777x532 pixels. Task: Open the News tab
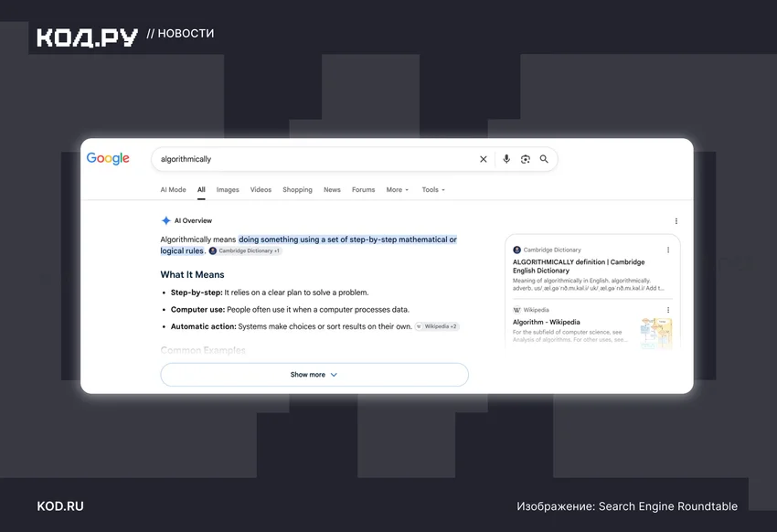tap(332, 190)
